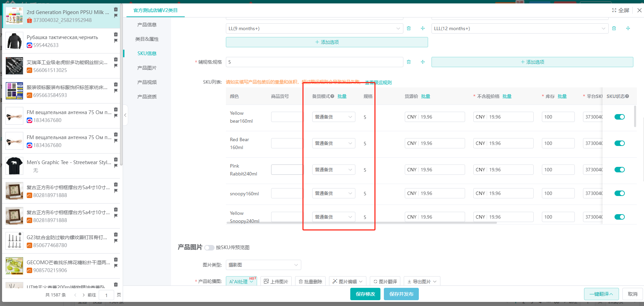Collapse the product list side panel arrow
Viewport: 644px width, 306px height.
125,115
